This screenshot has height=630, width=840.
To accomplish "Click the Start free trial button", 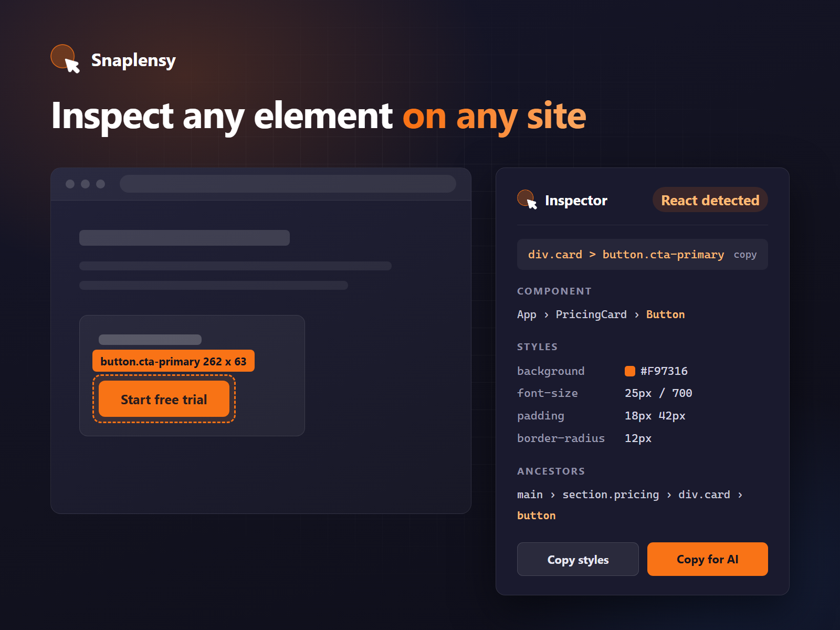I will pos(164,399).
